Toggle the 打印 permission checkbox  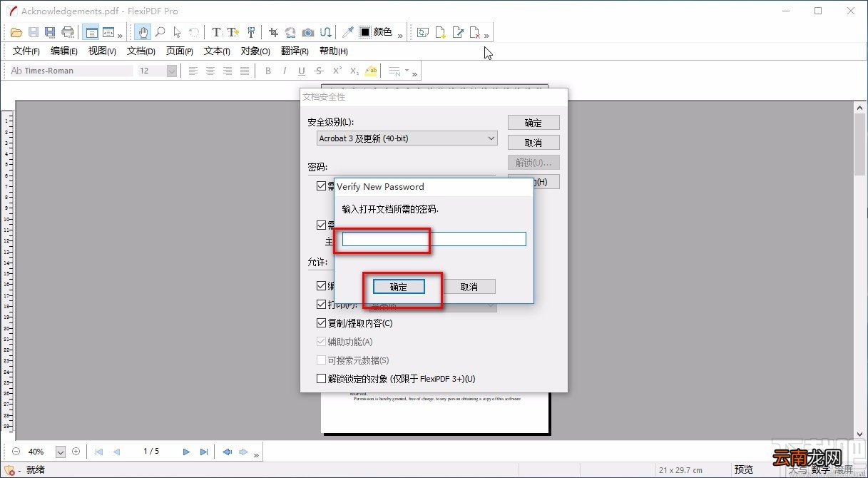click(x=321, y=305)
